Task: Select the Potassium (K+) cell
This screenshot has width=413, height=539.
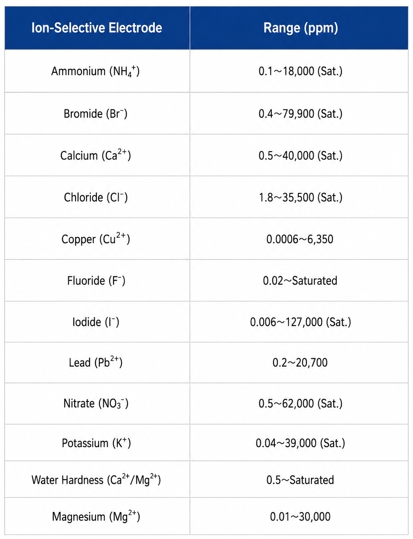Action: coord(97,443)
